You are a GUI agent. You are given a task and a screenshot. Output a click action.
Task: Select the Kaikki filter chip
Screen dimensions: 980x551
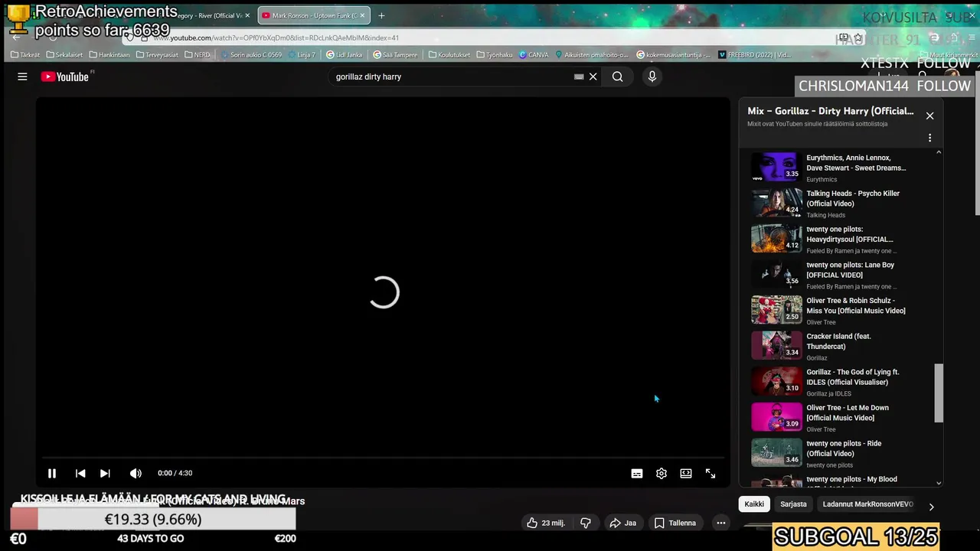coord(754,504)
